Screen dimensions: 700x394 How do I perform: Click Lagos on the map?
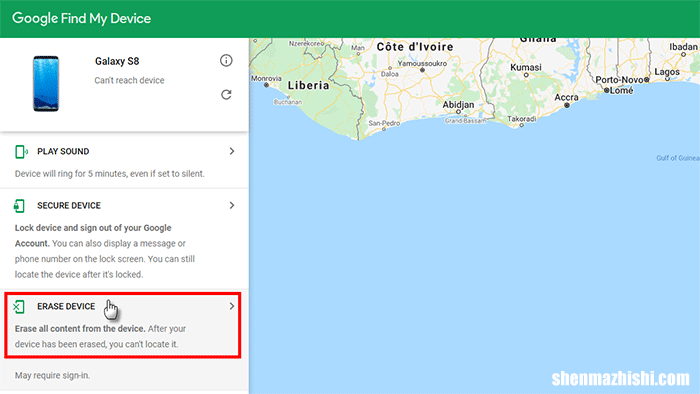[x=667, y=72]
